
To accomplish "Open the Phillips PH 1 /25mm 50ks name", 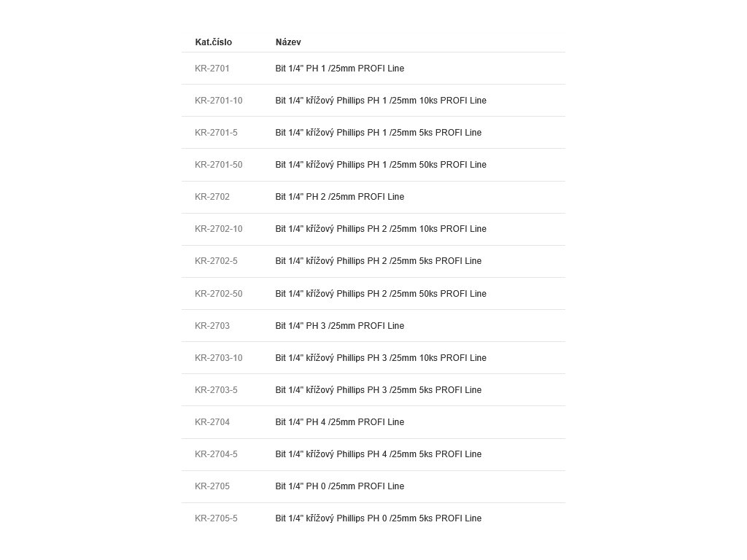I will tap(381, 165).
